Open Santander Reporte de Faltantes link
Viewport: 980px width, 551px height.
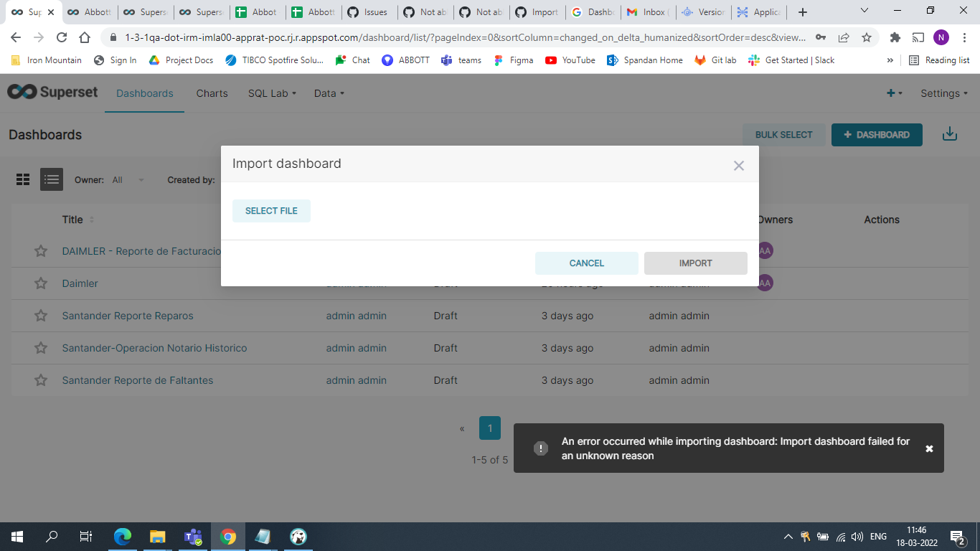coord(138,380)
